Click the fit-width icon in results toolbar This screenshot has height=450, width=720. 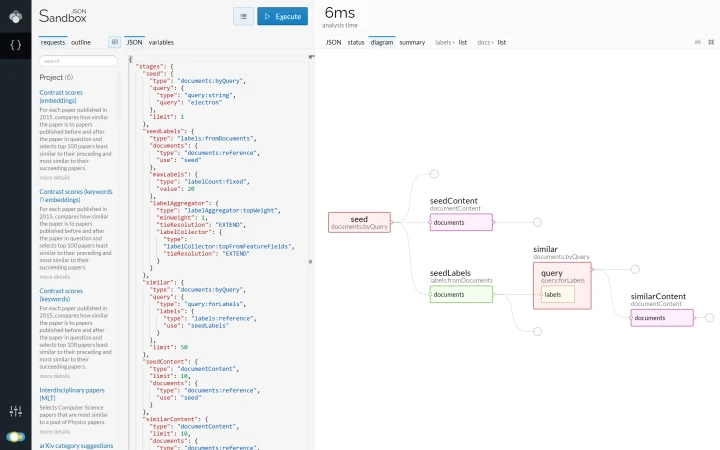click(x=698, y=42)
